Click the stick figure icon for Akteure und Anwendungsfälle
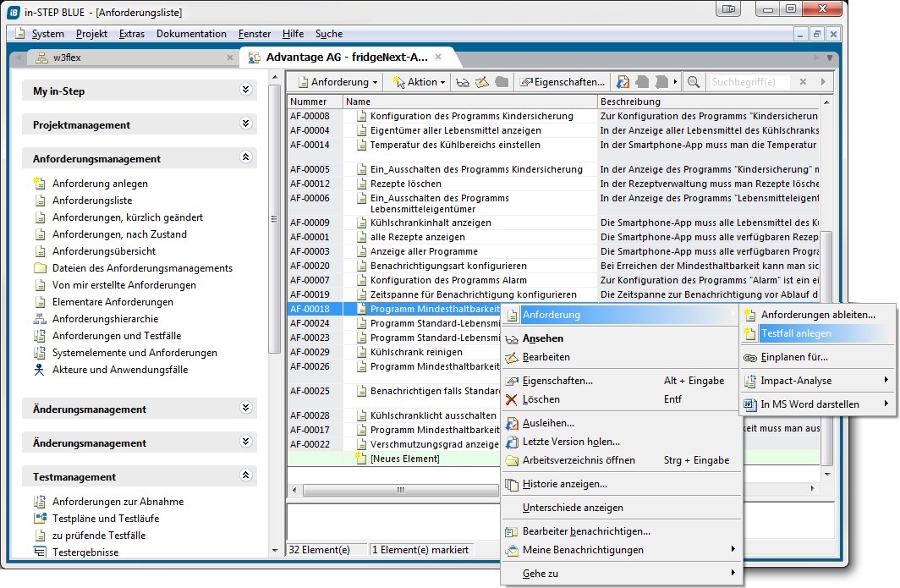The image size is (900, 588). pyautogui.click(x=40, y=370)
